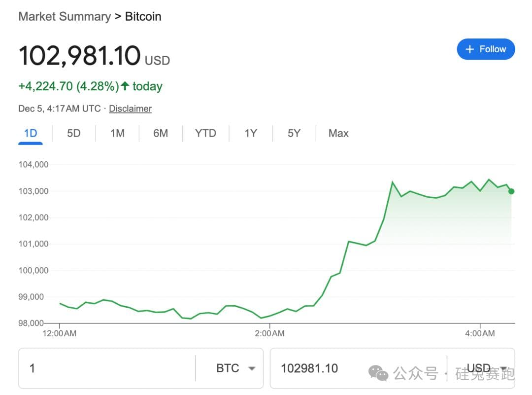
Task: Select the 6M time range tab
Action: (x=161, y=133)
